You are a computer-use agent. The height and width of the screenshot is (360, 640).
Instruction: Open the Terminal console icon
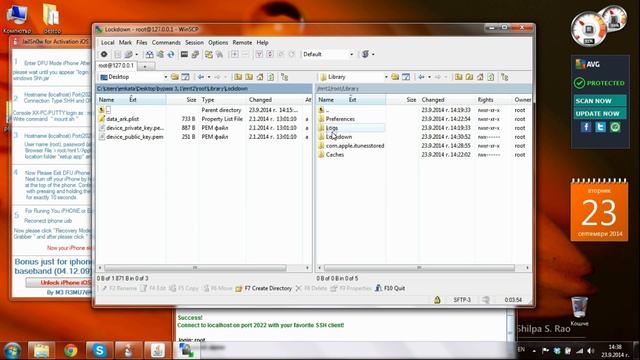(x=184, y=54)
